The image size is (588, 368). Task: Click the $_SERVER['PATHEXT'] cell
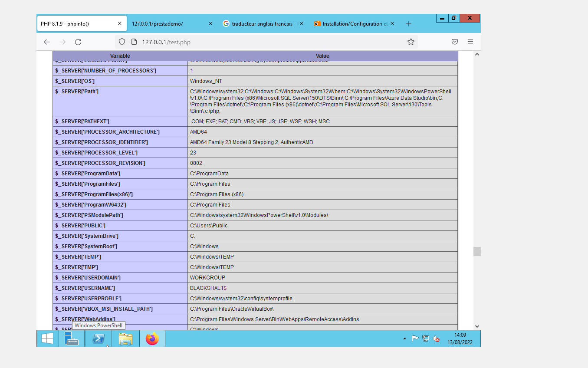tap(120, 122)
